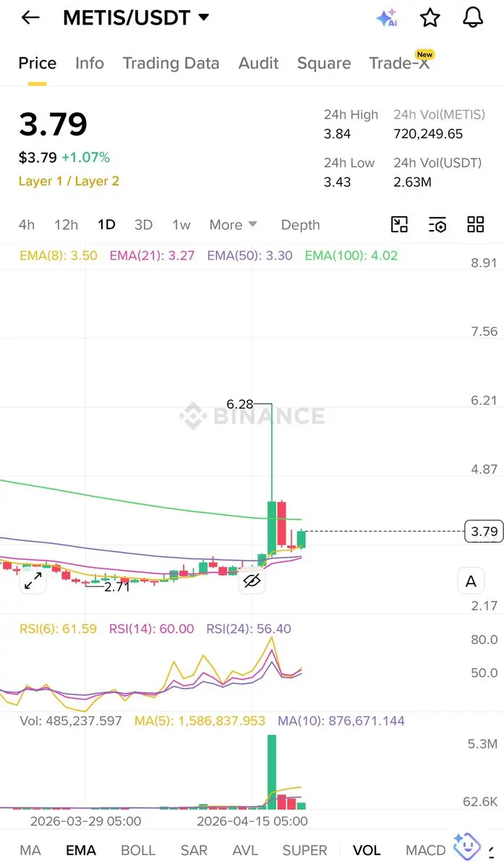504x868 pixels.
Task: Tap the RSI(6): 61.59 legend
Action: (x=59, y=629)
